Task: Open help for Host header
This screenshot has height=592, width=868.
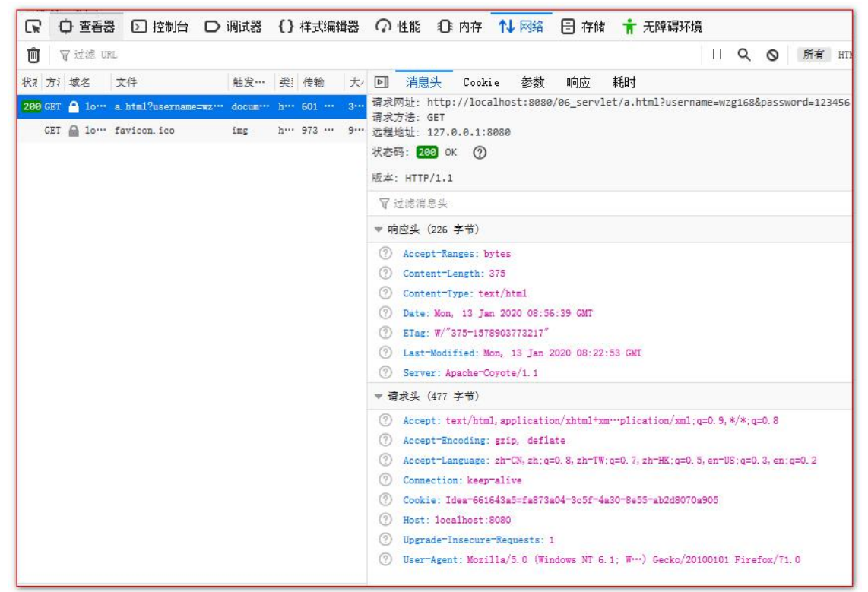Action: coord(385,520)
